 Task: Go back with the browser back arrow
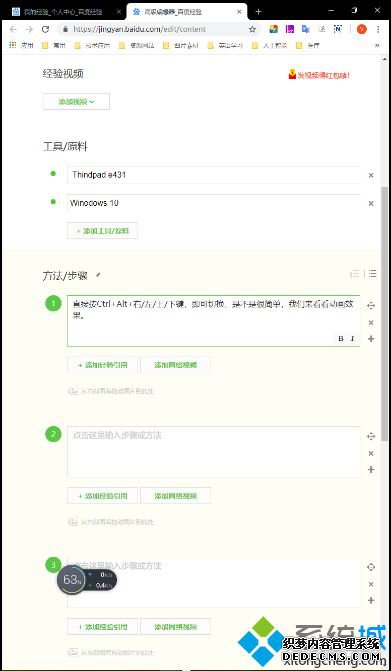(13, 30)
